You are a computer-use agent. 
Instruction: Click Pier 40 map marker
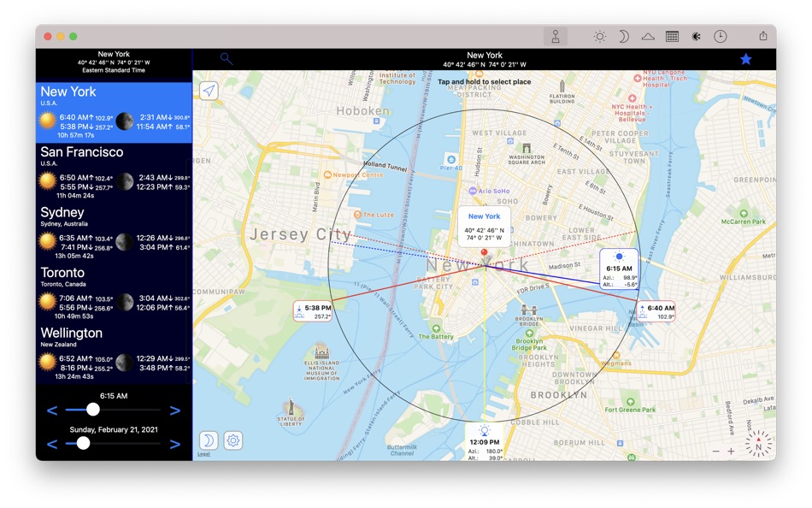pyautogui.click(x=451, y=160)
